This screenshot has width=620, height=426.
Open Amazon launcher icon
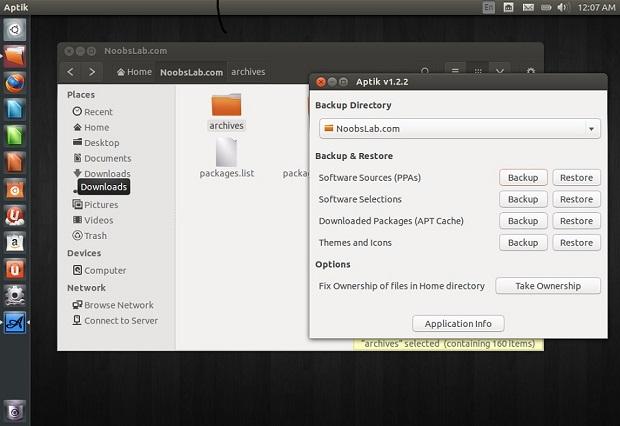(x=15, y=242)
